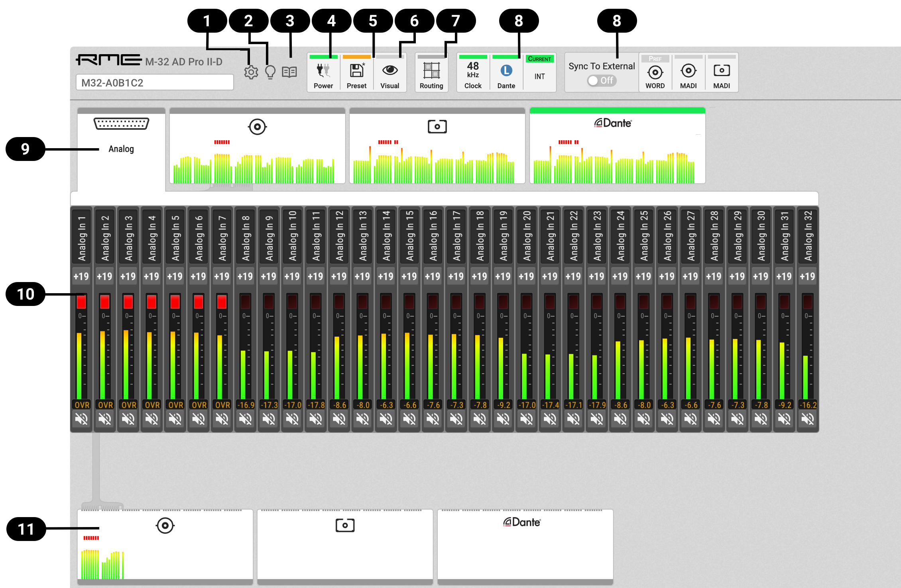The height and width of the screenshot is (588, 901).
Task: Open +19 gain setting of Analog In 26
Action: pos(667,276)
